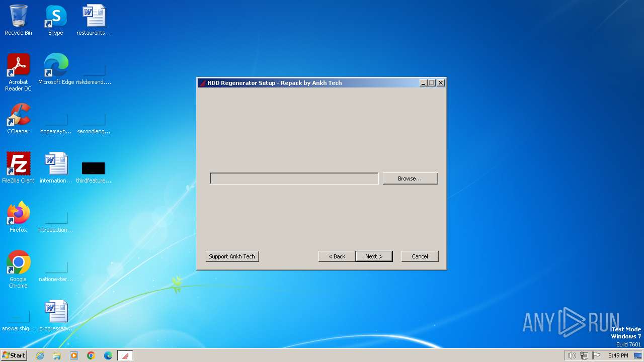This screenshot has width=644, height=362.
Task: Click the HDD Regenerator Setup title bar
Action: (x=308, y=83)
